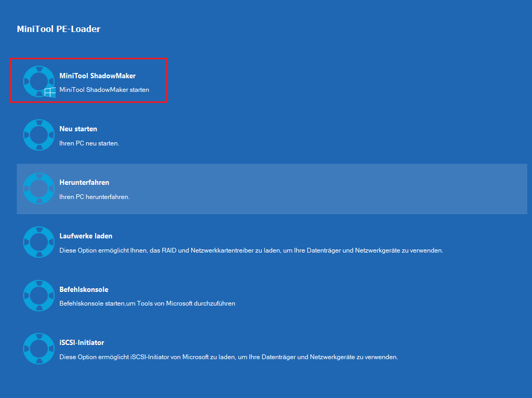Click the red-outlined MiniTool ShadowMaker entry
Image resolution: width=532 pixels, height=398 pixels.
tap(88, 80)
